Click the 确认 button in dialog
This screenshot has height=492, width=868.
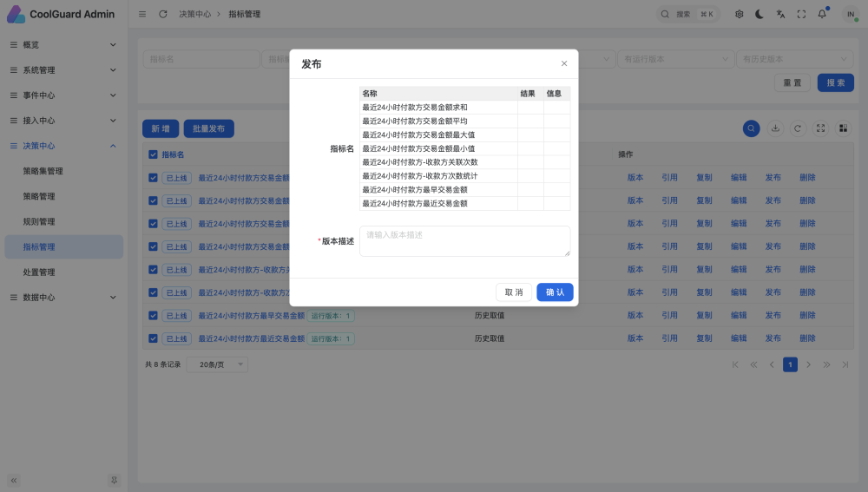(x=555, y=292)
